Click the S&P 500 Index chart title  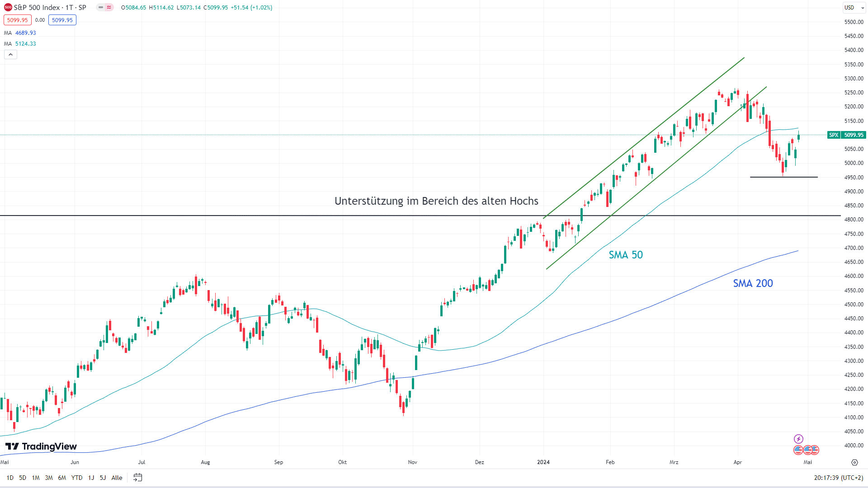pyautogui.click(x=50, y=7)
